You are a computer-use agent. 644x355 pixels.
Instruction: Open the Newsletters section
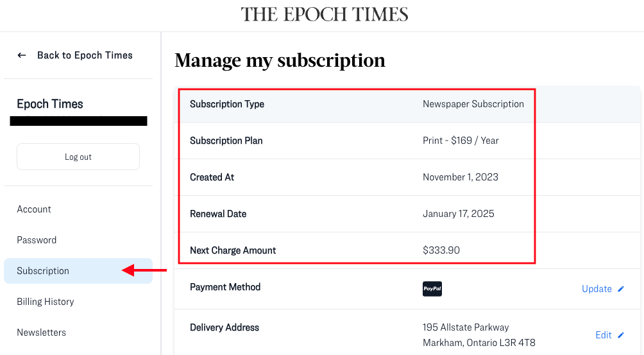(x=41, y=333)
